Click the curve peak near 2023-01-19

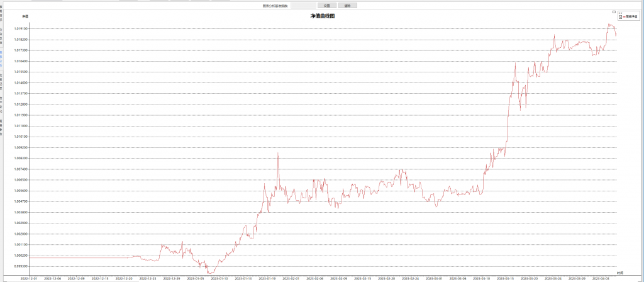point(277,153)
